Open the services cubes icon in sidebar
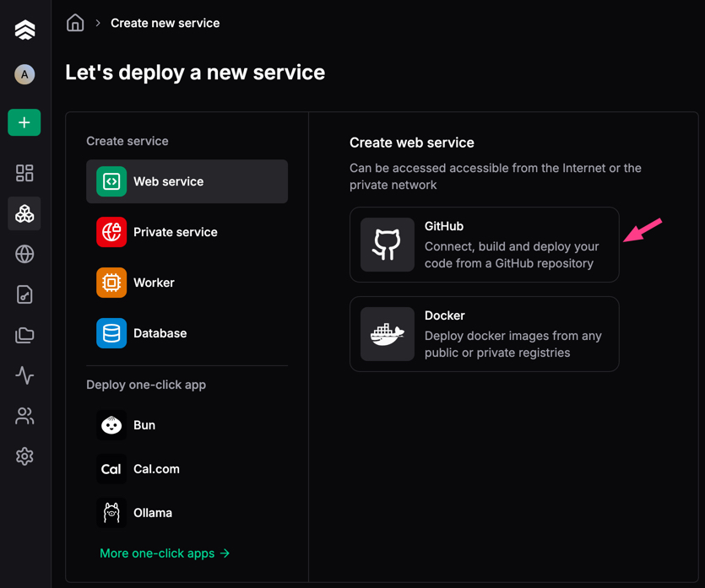705x588 pixels. 24,213
